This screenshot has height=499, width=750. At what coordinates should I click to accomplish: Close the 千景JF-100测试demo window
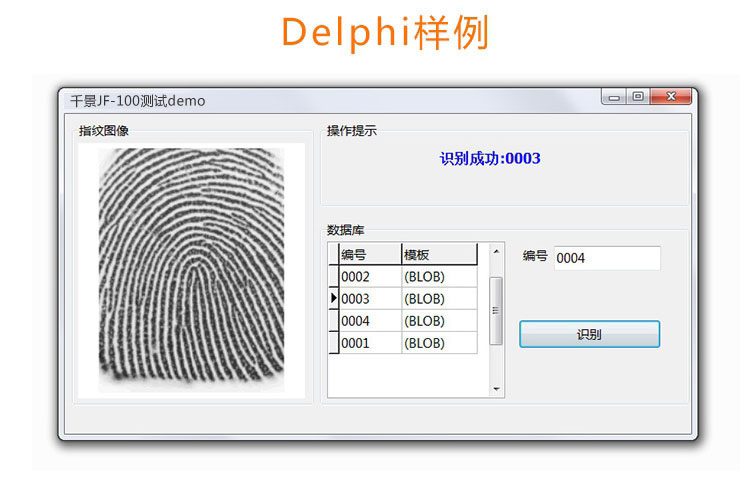[x=670, y=97]
